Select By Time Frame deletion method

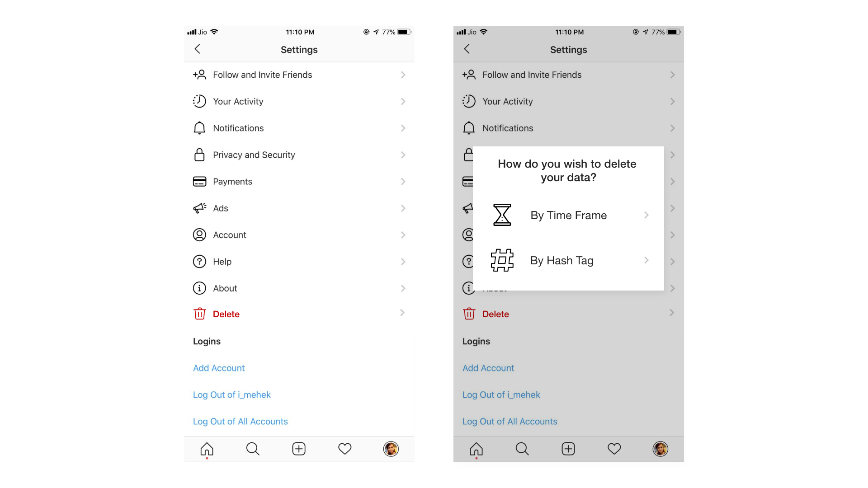[x=568, y=215]
